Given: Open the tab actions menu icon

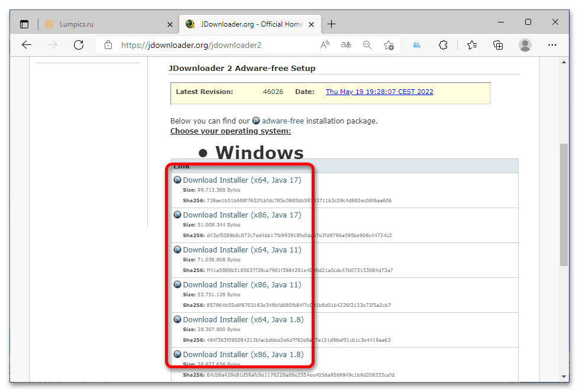Looking at the screenshot, I should (24, 24).
